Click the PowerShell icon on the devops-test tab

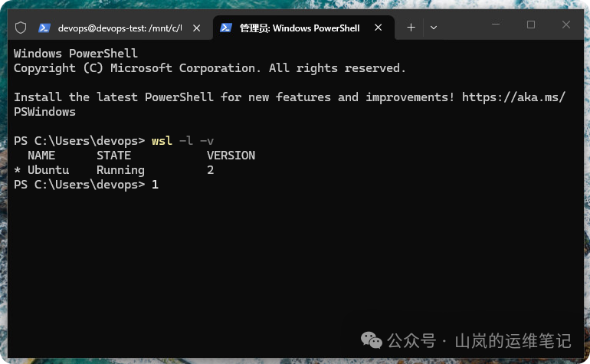click(44, 28)
